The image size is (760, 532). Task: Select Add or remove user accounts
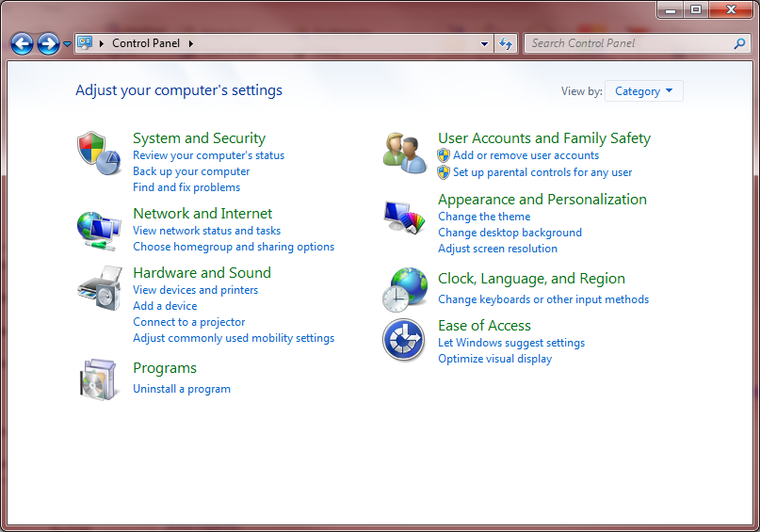point(526,155)
